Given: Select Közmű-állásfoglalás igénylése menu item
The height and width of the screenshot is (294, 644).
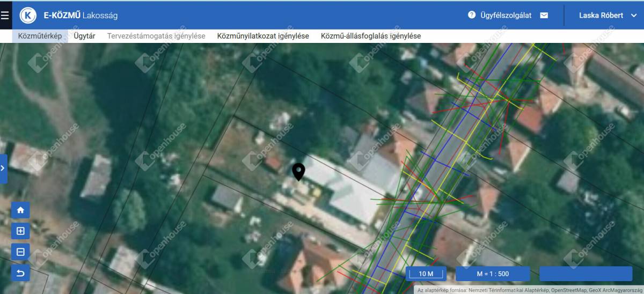Looking at the screenshot, I should coord(371,36).
